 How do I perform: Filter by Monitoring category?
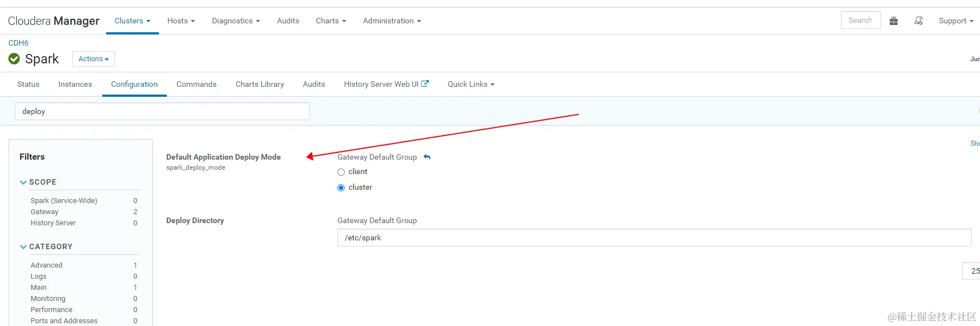pyautogui.click(x=48, y=299)
